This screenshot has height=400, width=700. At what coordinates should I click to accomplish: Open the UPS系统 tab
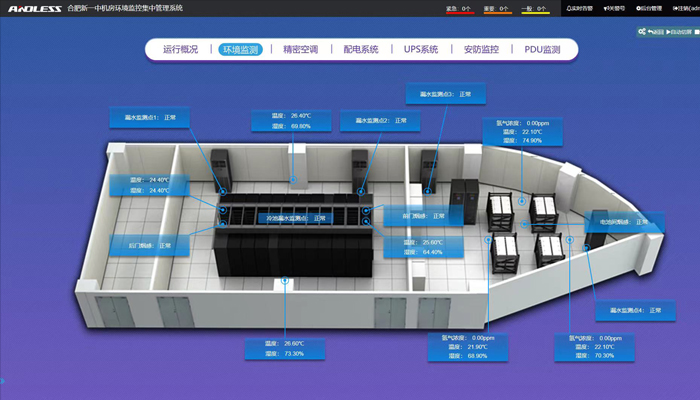pos(421,49)
